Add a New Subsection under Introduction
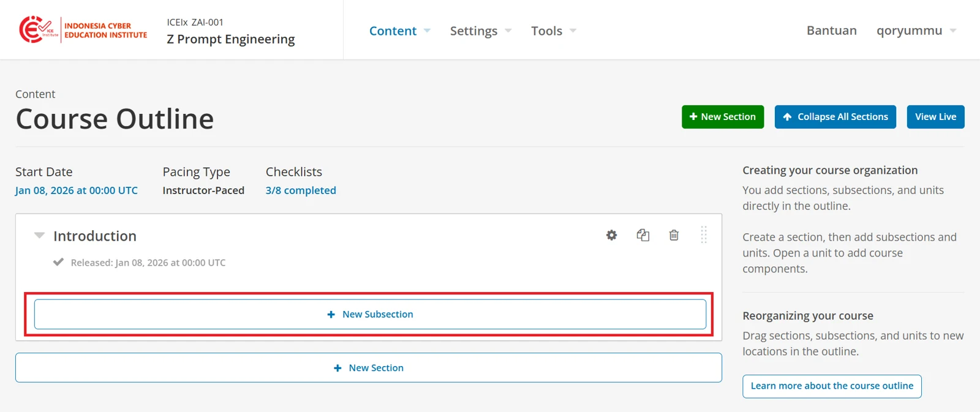 (x=370, y=314)
